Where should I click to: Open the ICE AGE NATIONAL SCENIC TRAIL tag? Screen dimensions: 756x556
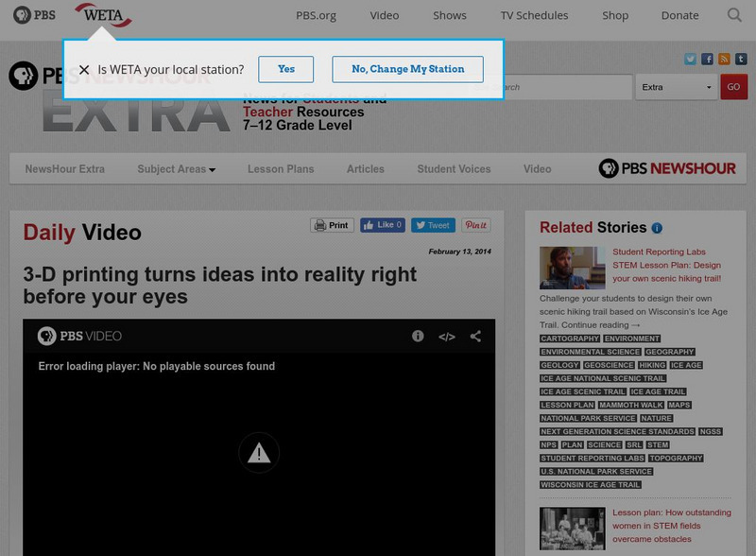(603, 378)
